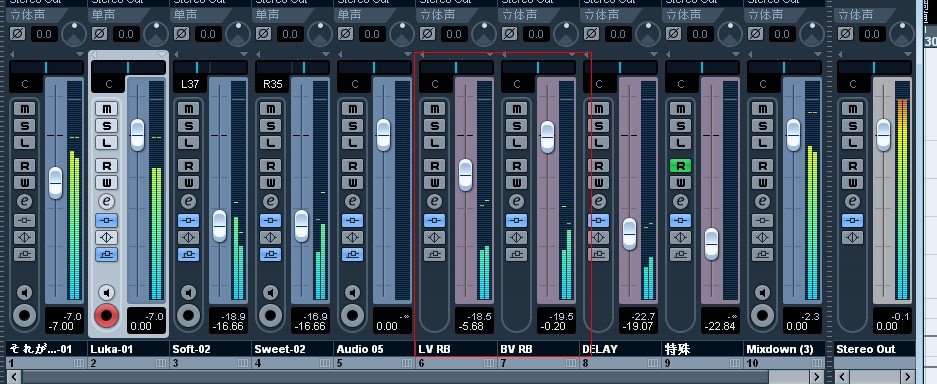
Task: Toggle the monitor speaker button on Sweet-02
Action: click(271, 293)
